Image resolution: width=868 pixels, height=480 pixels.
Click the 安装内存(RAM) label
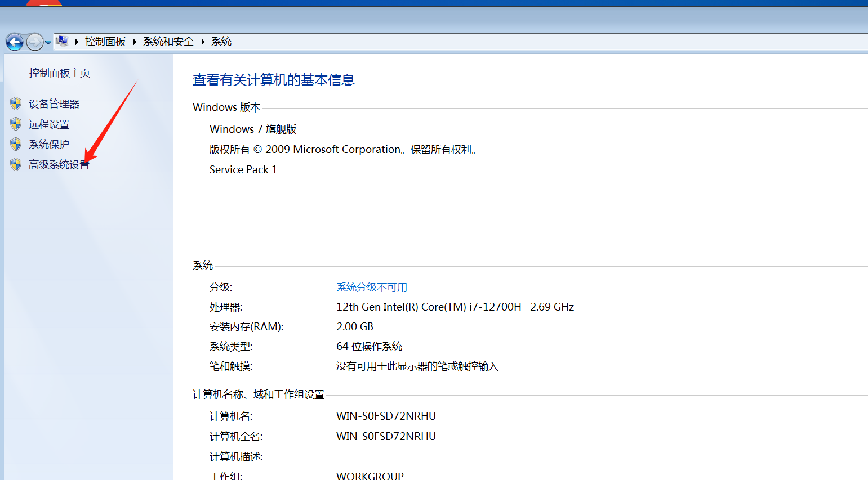247,327
